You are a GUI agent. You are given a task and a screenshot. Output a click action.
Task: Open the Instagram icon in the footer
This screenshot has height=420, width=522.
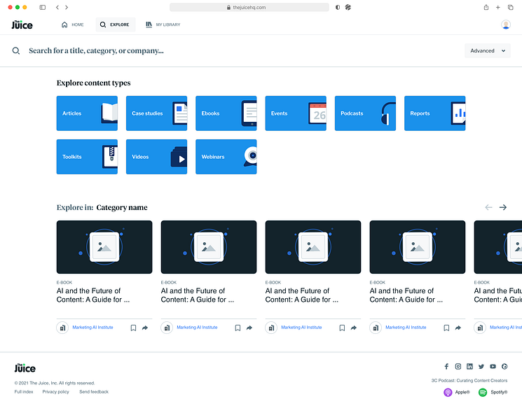pyautogui.click(x=458, y=367)
